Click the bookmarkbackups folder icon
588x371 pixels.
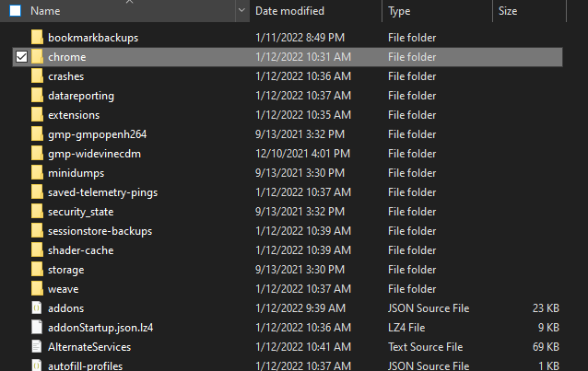(37, 38)
